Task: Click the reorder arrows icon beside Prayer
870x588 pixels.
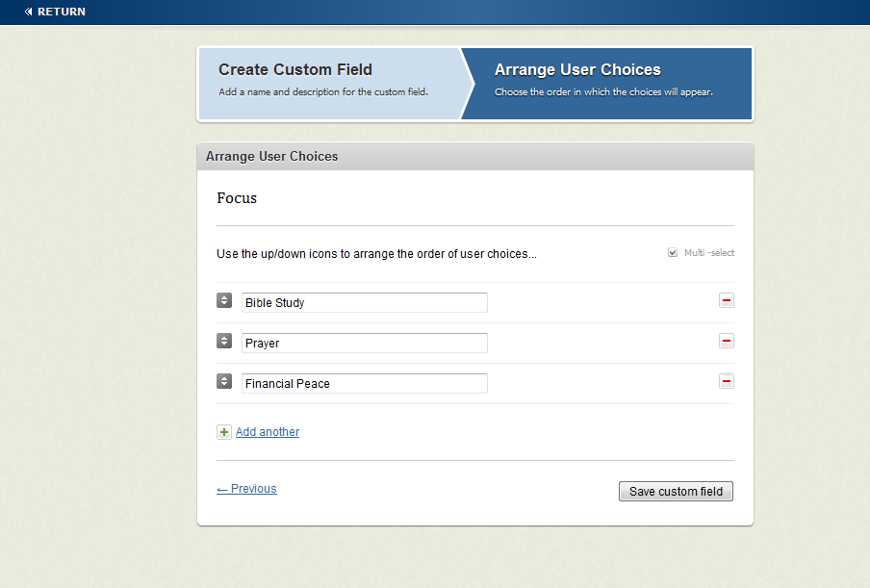Action: coord(224,341)
